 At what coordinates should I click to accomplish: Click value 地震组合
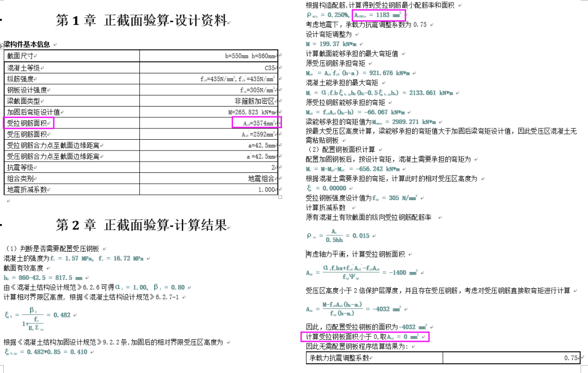(261, 179)
